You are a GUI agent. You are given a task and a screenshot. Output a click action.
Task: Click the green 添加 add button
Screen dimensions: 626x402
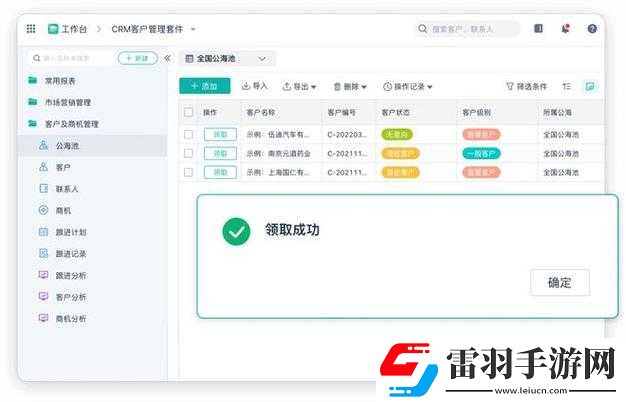point(204,86)
